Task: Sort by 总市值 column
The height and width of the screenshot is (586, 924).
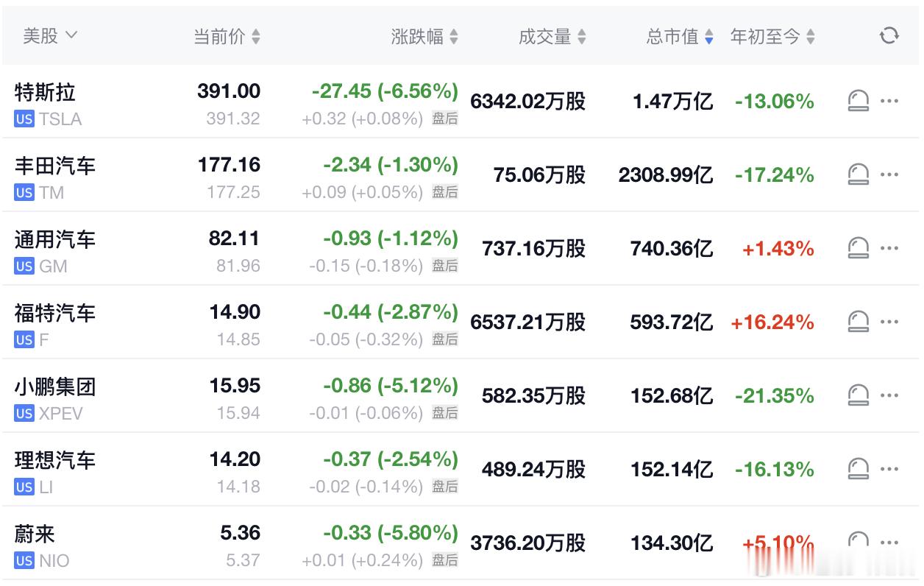Action: (680, 37)
